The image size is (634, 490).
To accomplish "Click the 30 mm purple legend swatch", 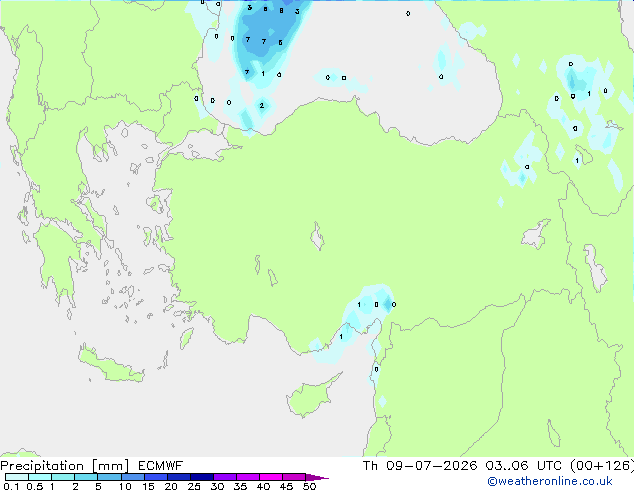I will coord(225,477).
